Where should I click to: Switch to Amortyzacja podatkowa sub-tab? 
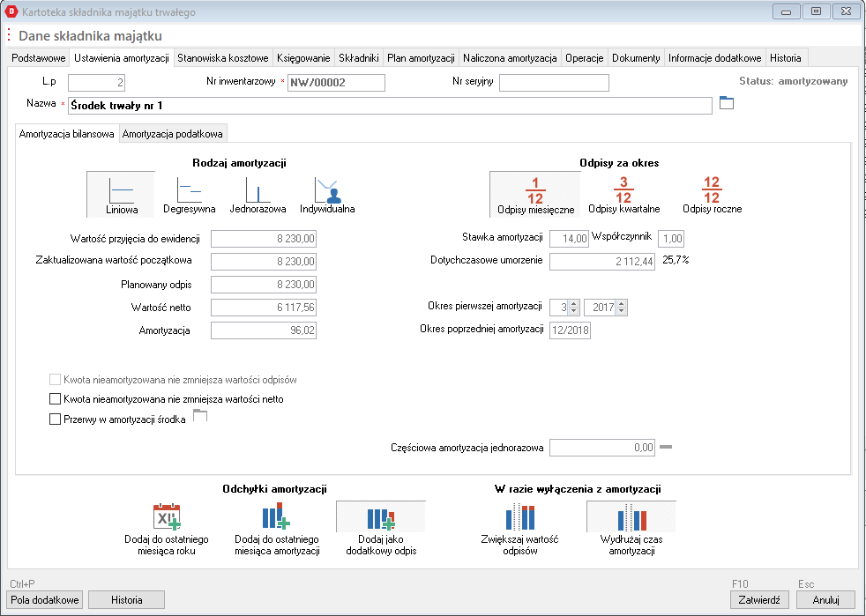pos(172,134)
